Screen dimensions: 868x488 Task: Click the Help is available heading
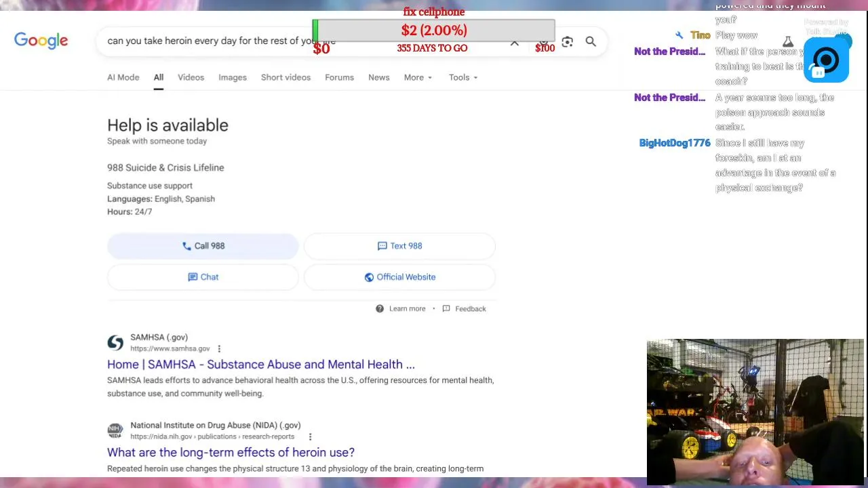tap(167, 125)
